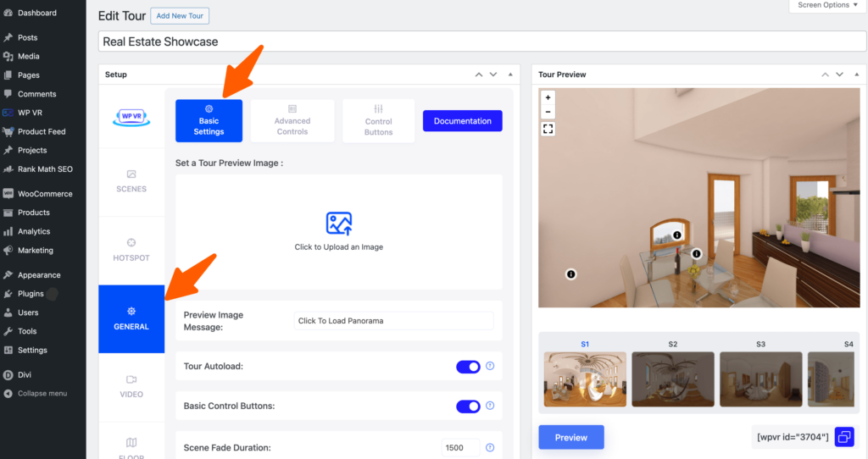
Task: Open the Media library menu
Action: point(28,57)
